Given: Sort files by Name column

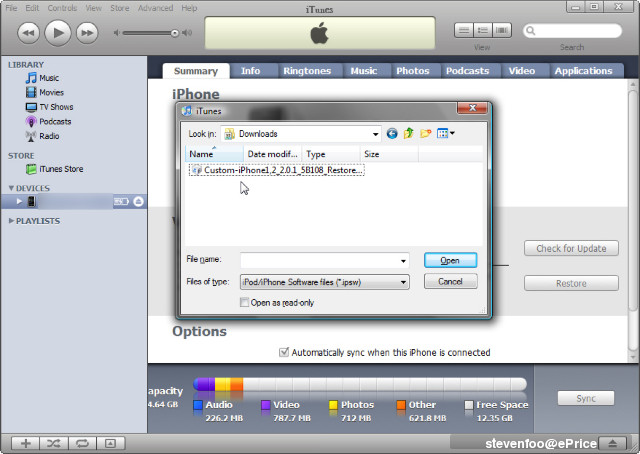Looking at the screenshot, I should coord(215,154).
